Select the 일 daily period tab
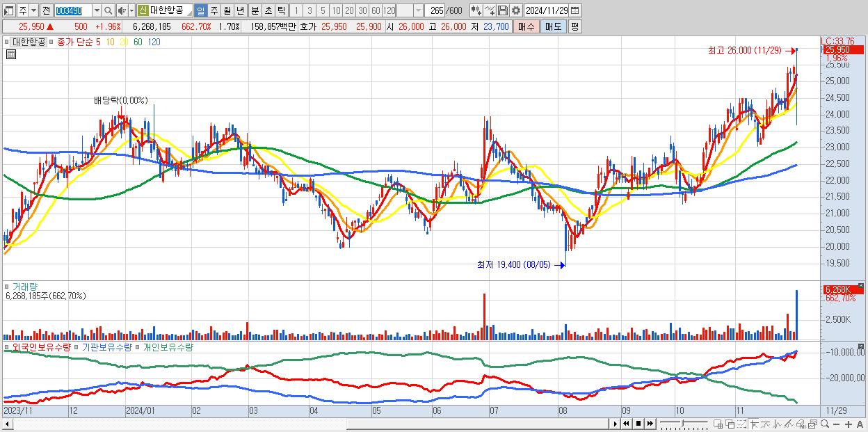The image size is (868, 432). pyautogui.click(x=200, y=10)
